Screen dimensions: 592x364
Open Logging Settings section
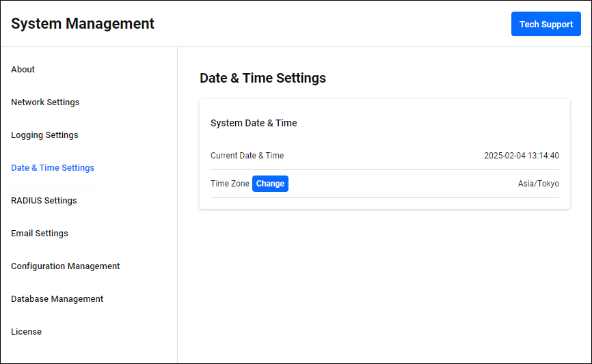pos(44,135)
